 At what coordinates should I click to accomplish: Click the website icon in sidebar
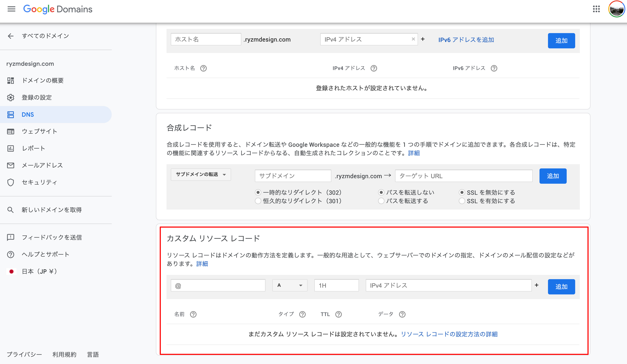10,132
